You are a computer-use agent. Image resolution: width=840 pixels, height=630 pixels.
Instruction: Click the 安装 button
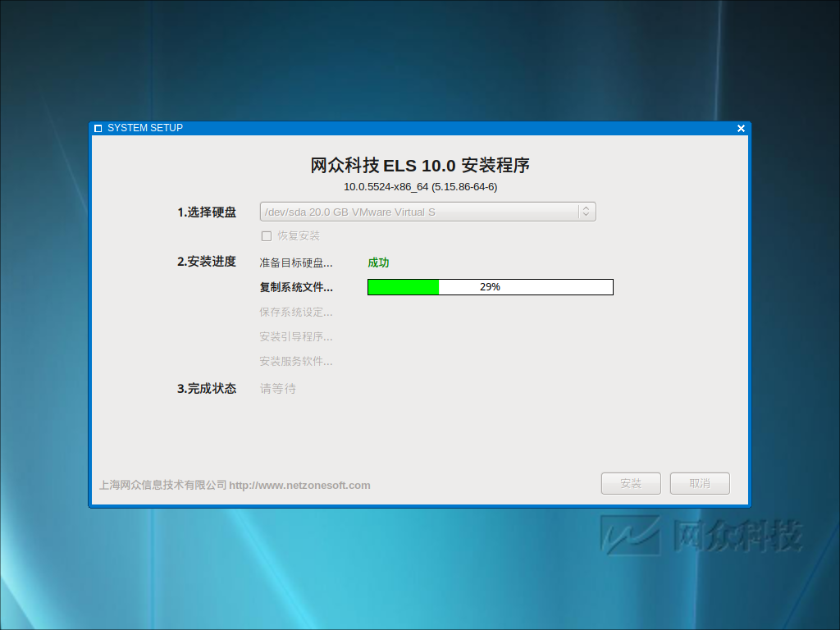point(631,483)
